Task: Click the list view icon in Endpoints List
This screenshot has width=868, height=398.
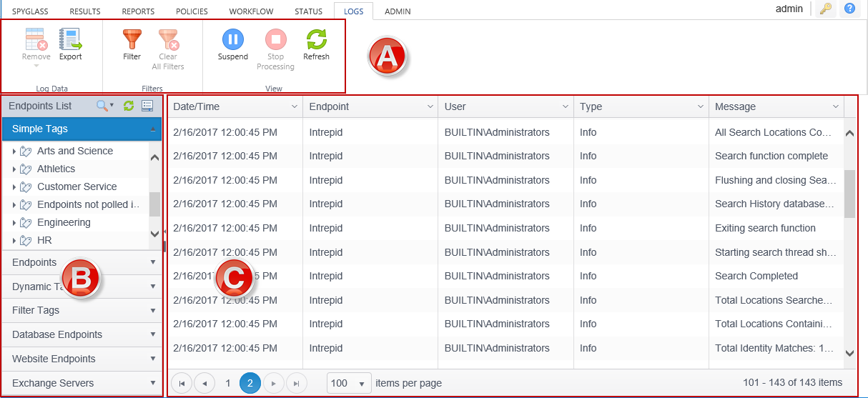Action: click(x=147, y=106)
